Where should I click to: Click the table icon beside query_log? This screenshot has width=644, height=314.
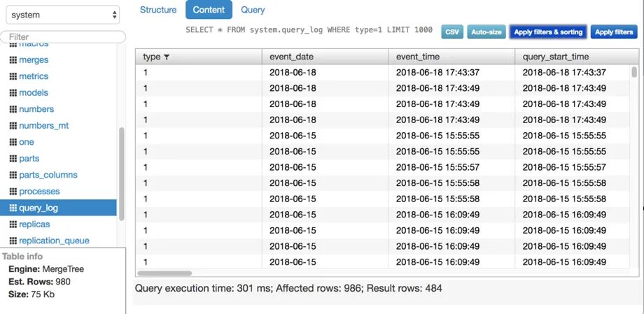tap(13, 208)
